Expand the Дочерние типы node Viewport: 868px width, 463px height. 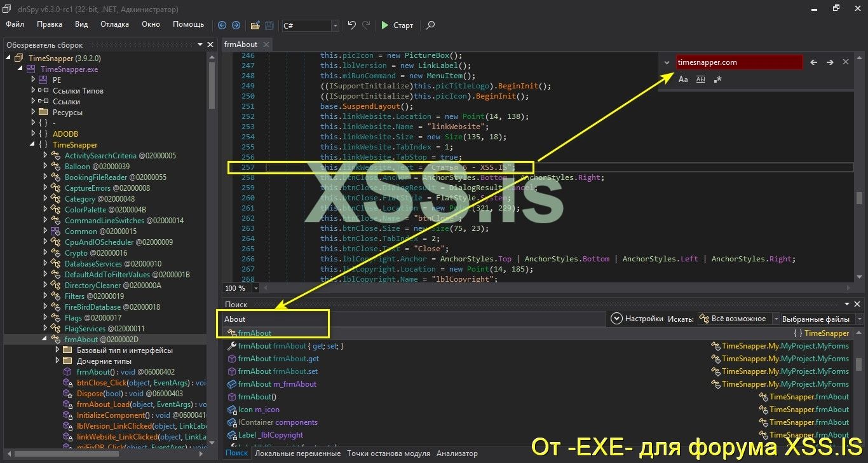pos(57,361)
